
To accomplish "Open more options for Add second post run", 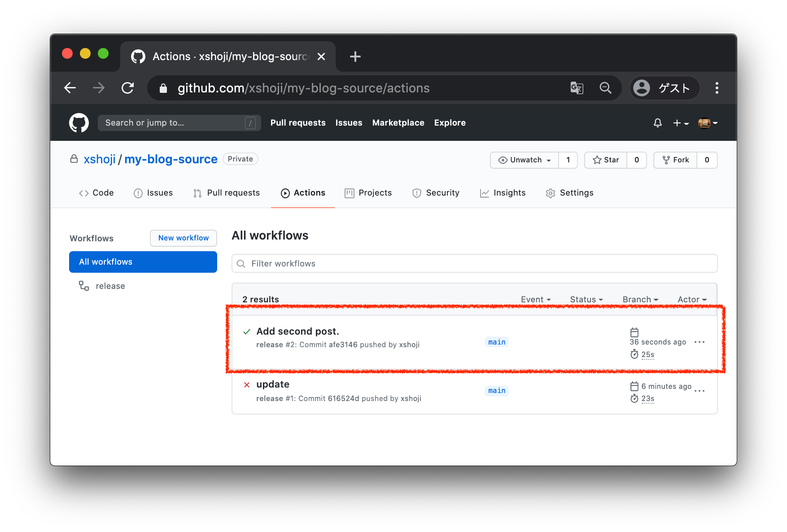I will pyautogui.click(x=699, y=342).
